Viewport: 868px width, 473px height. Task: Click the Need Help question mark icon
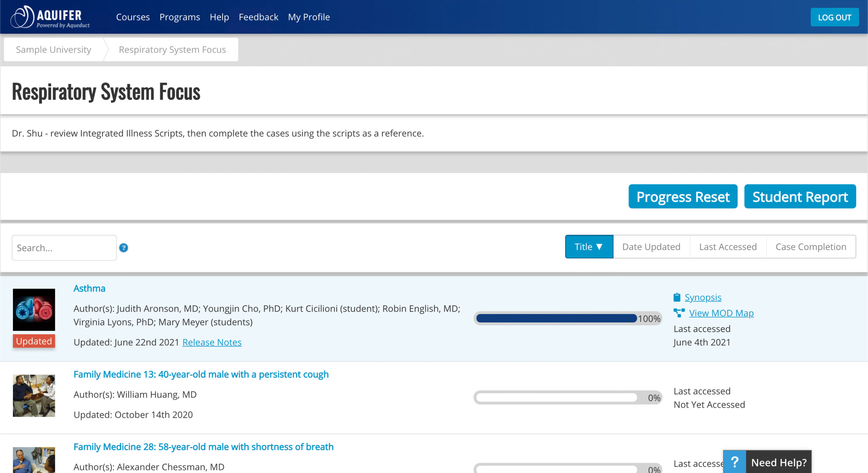point(734,462)
